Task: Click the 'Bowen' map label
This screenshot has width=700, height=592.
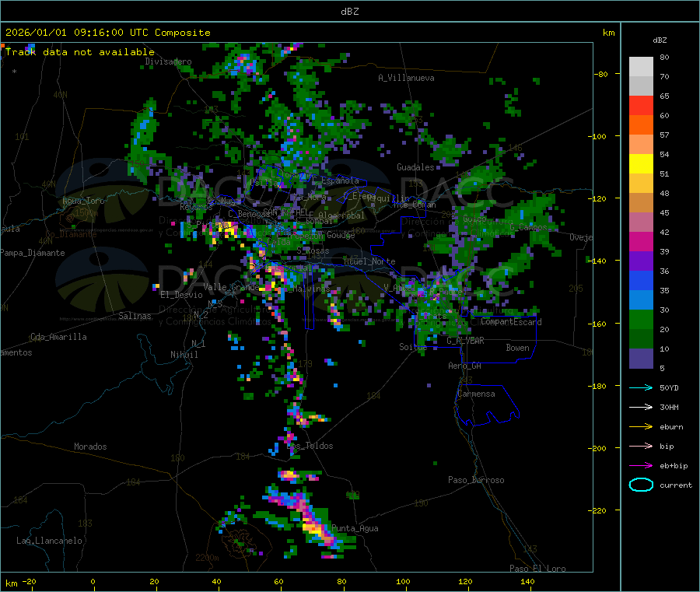Action: click(x=517, y=348)
